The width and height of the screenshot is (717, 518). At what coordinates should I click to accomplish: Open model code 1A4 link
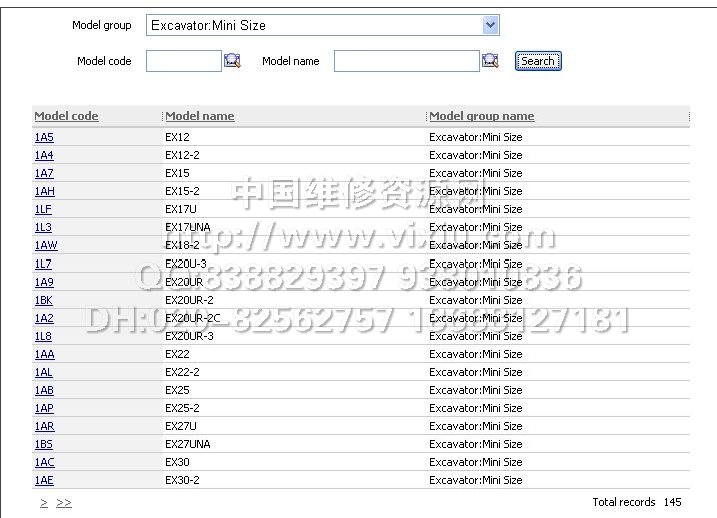pos(44,155)
